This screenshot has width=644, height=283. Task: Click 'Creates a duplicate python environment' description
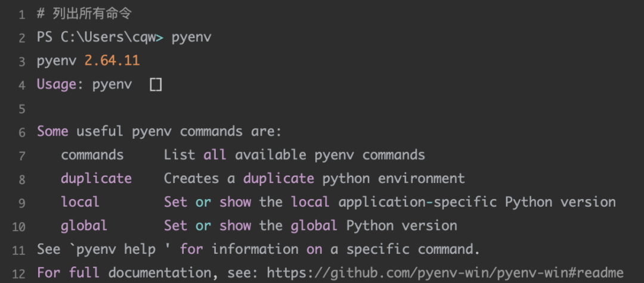coord(314,179)
